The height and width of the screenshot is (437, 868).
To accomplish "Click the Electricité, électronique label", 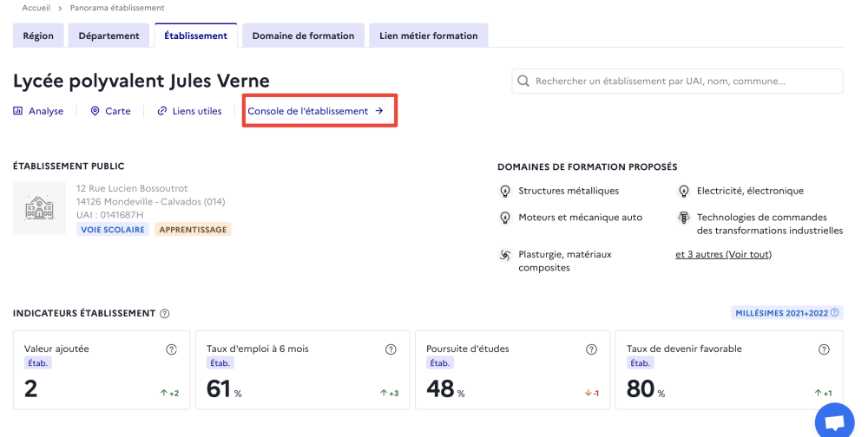I will pos(750,191).
